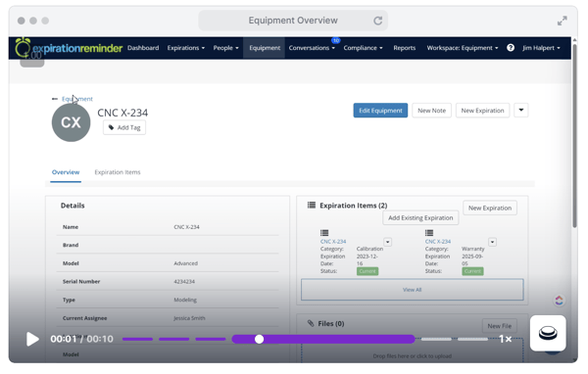Click Add Existing Expiration button
The image size is (588, 374).
[x=420, y=217]
